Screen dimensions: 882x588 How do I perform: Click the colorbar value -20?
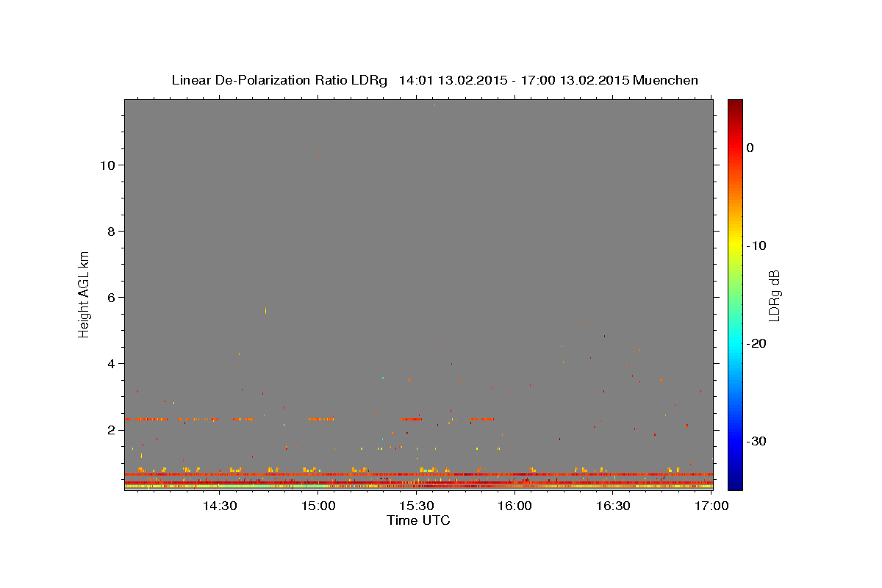tap(756, 343)
